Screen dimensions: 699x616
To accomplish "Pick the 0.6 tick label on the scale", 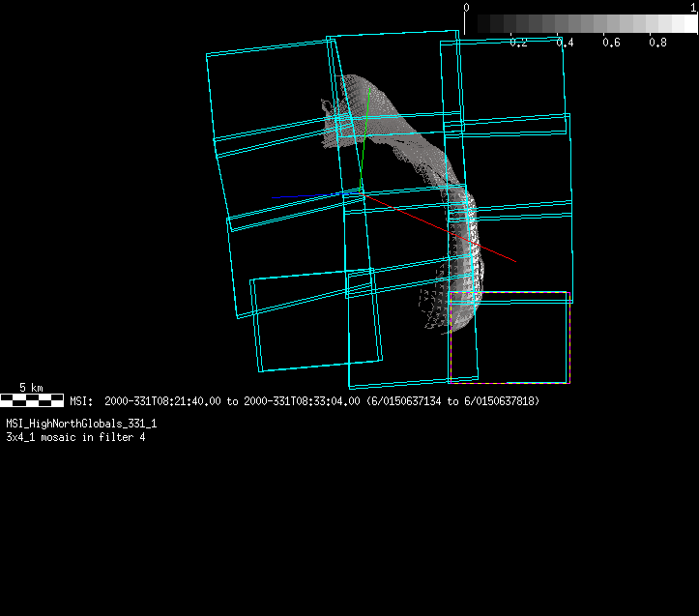I will [611, 43].
